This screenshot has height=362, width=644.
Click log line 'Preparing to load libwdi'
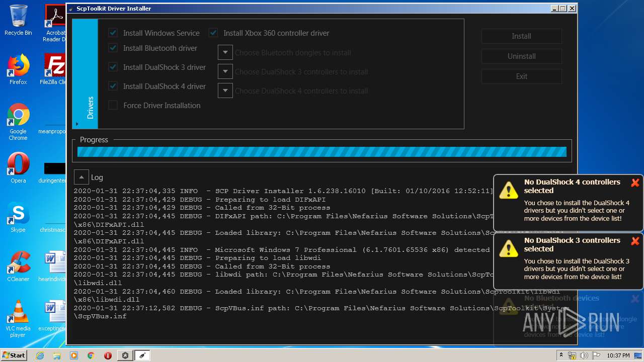[x=197, y=258]
